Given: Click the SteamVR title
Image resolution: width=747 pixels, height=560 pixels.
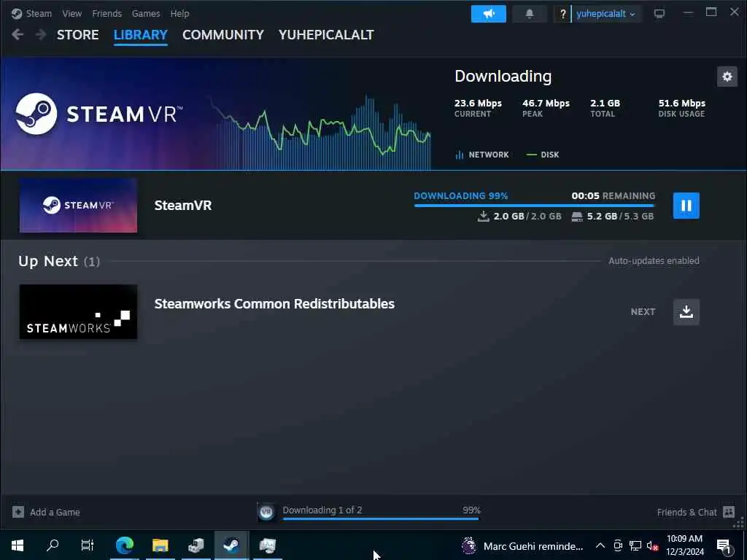Looking at the screenshot, I should (x=183, y=205).
